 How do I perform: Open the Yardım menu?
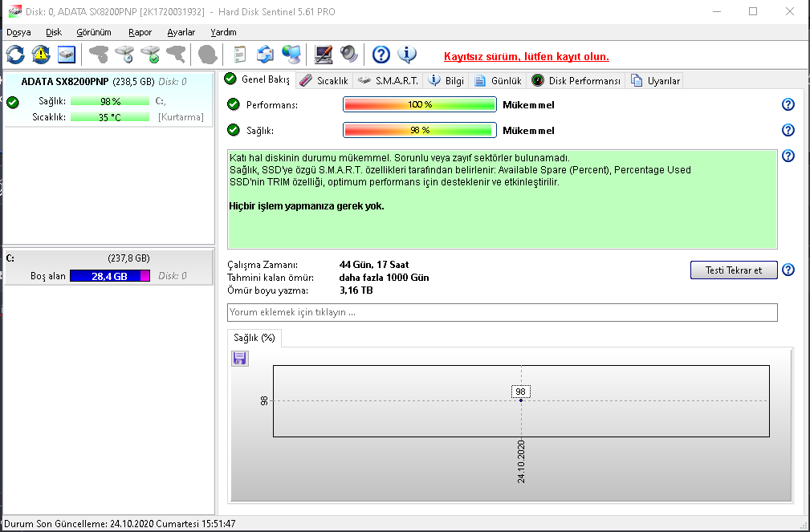(224, 32)
